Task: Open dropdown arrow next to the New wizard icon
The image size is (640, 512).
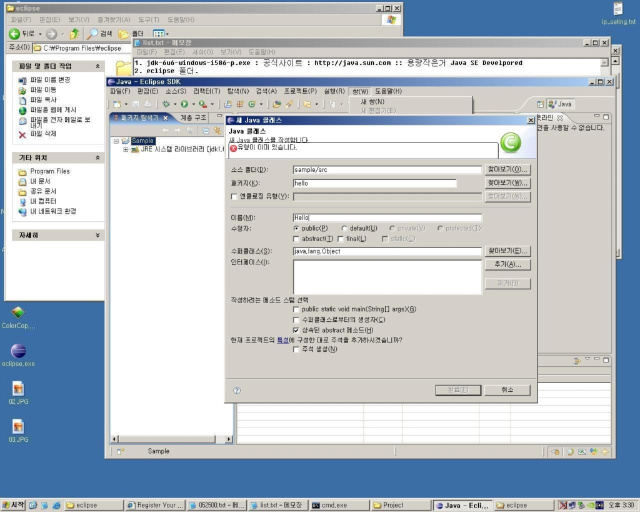Action: [126, 105]
